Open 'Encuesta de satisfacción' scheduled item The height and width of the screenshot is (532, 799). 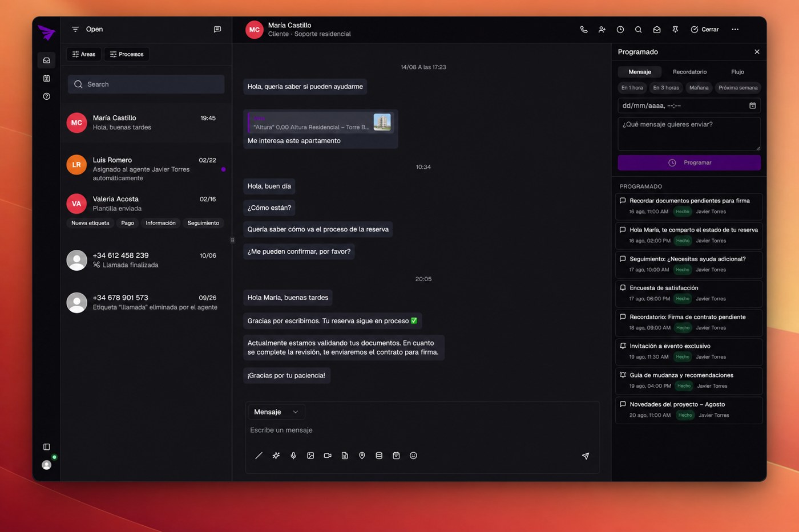(689, 293)
